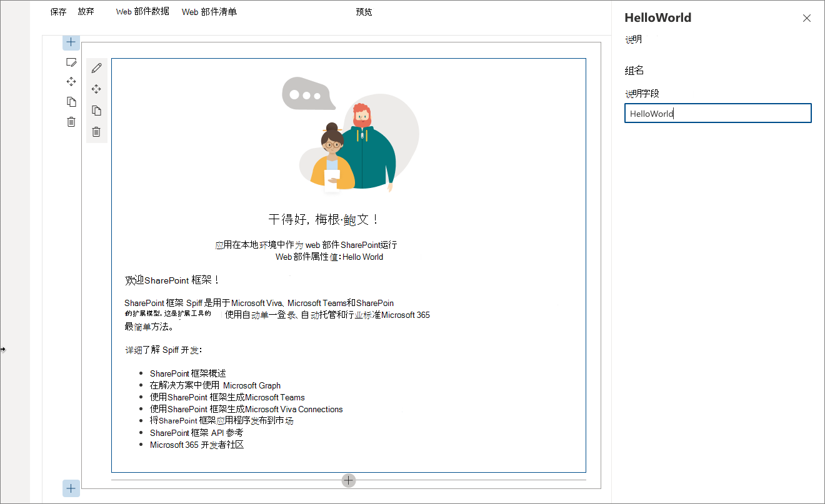Open the 在解决方案中使用 Microsoft Graph link
This screenshot has height=504, width=825.
(x=215, y=385)
